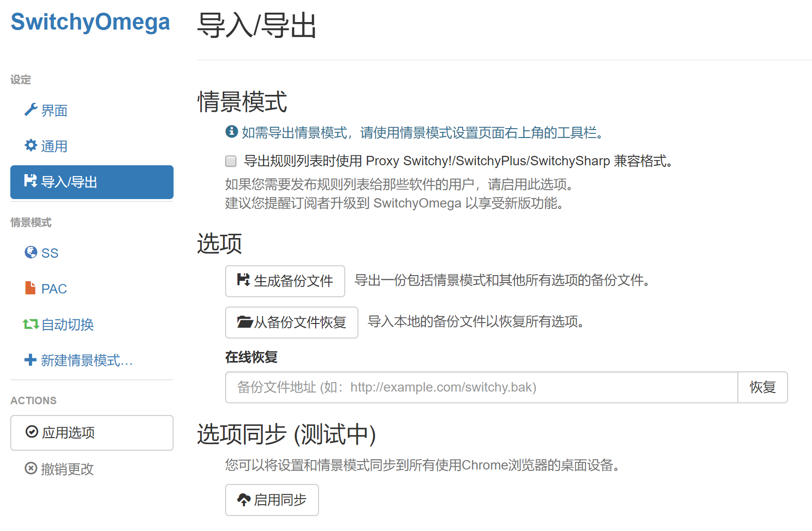
Task: Open the 界面 settings page
Action: tap(54, 111)
